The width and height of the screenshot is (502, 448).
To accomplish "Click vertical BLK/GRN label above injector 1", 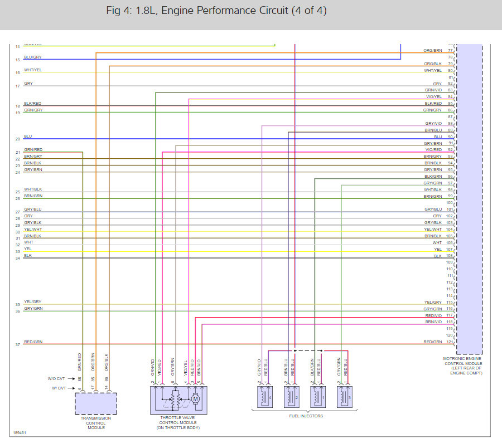I will 312,367.
